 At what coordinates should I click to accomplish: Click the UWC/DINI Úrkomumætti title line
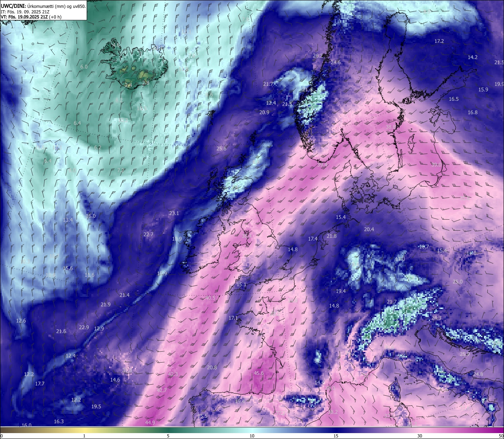[43, 6]
